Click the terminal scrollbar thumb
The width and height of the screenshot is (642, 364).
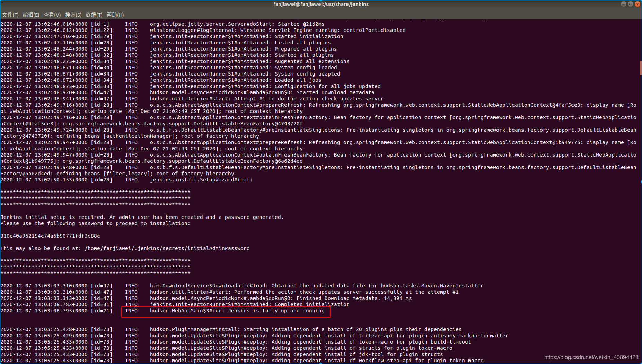pos(641,68)
